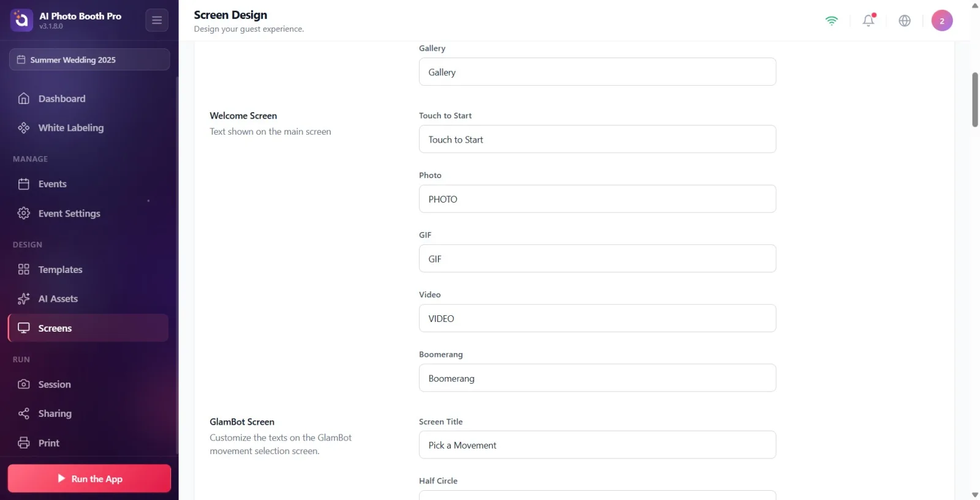Go to AI Assets
Viewport: 980px width, 500px height.
point(88,299)
